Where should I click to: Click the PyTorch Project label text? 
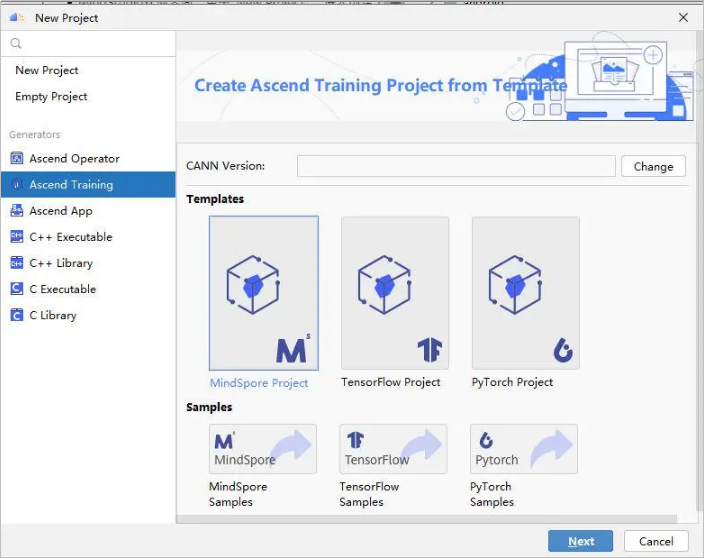pos(512,382)
